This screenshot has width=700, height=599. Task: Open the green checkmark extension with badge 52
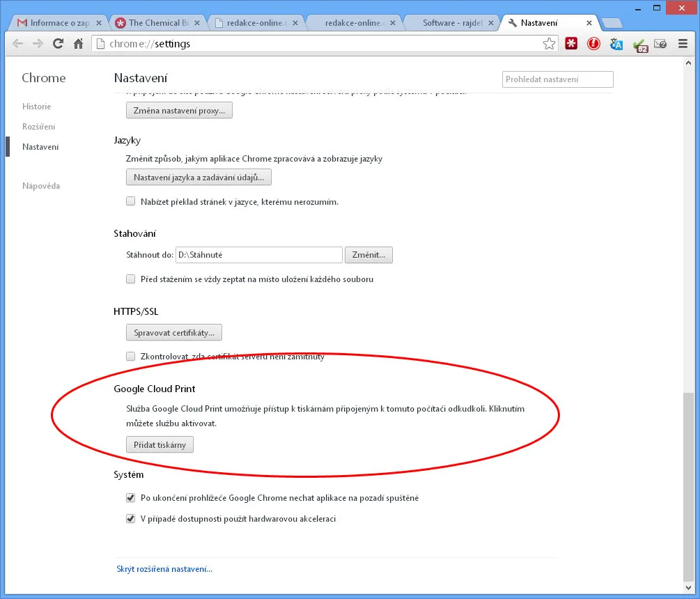pyautogui.click(x=640, y=45)
